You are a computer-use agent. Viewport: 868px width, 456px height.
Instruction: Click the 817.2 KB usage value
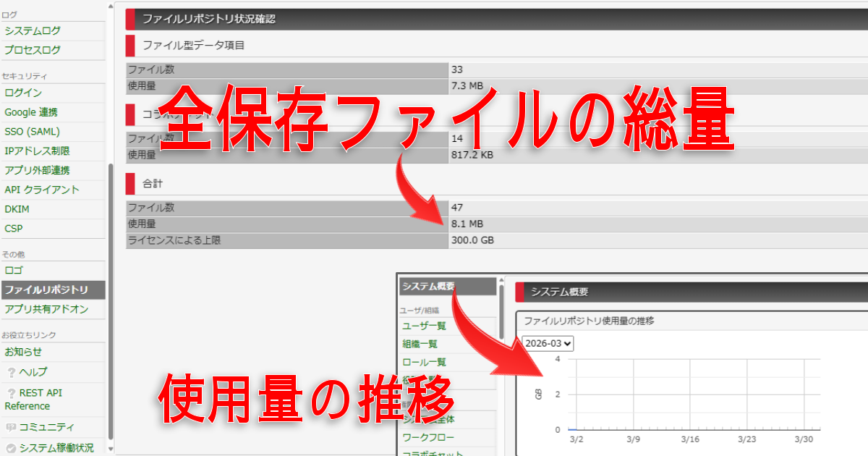[472, 154]
